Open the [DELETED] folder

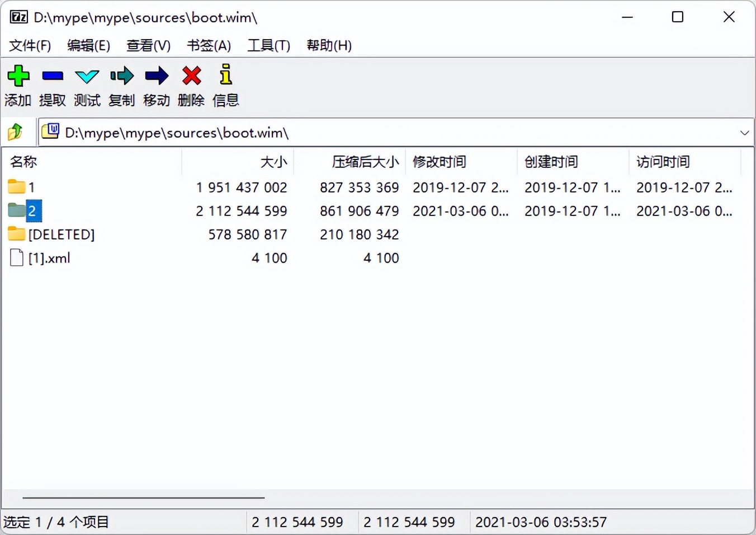point(60,234)
